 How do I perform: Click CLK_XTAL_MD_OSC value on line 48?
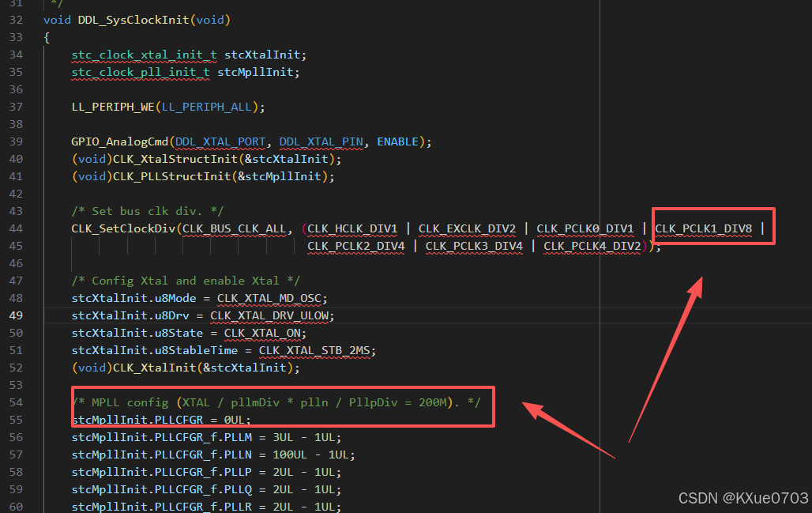pyautogui.click(x=269, y=299)
